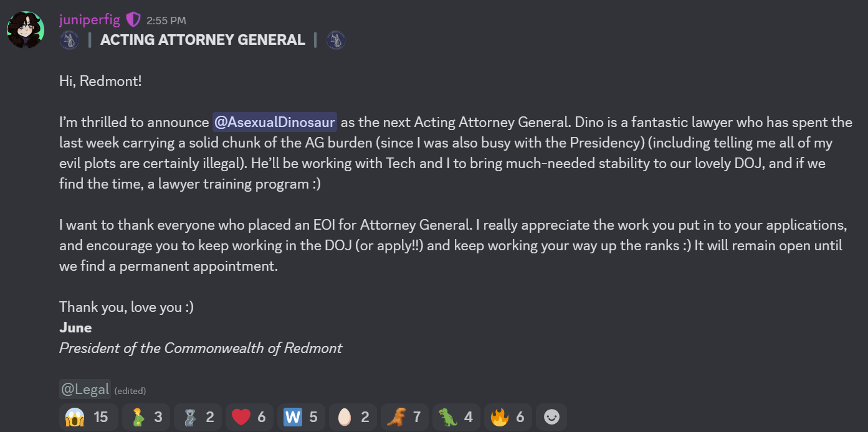Open juniperfig's profile avatar
Screen dimensions: 868x432
click(x=26, y=29)
